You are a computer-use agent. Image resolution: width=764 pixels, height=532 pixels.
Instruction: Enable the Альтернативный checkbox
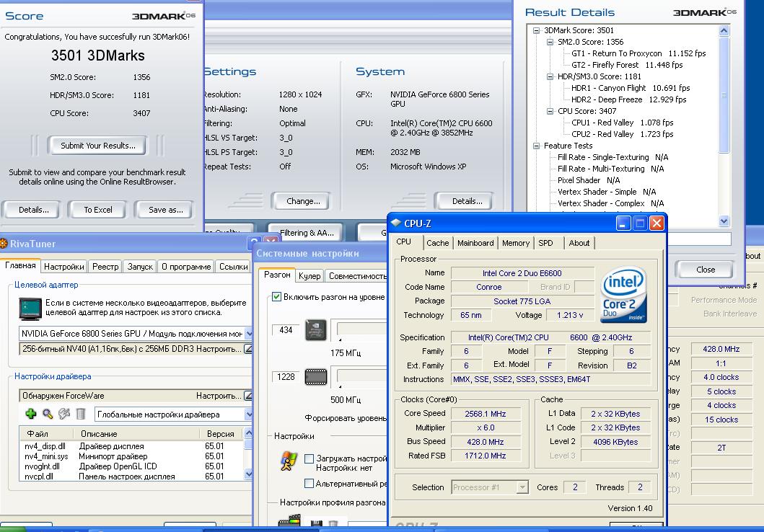pyautogui.click(x=309, y=483)
